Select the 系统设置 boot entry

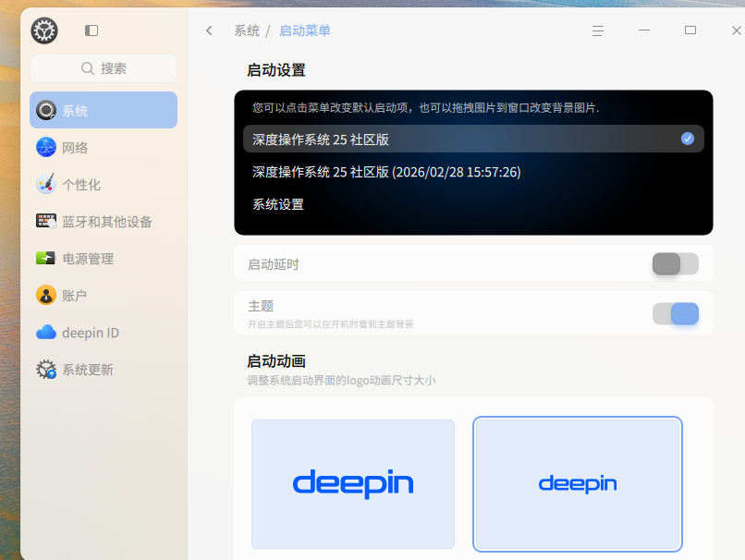(x=473, y=204)
